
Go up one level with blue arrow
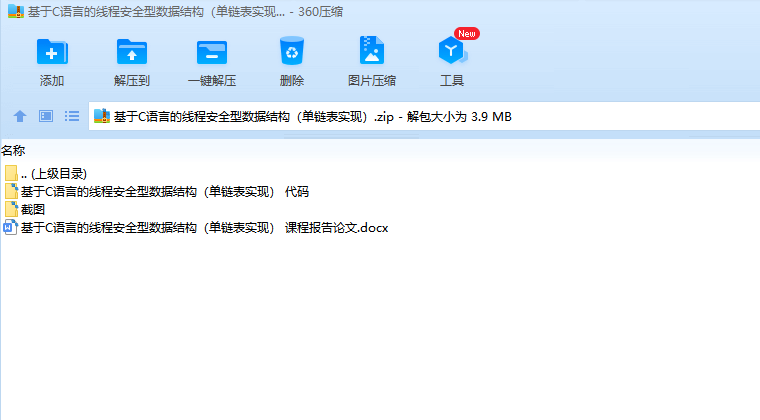[20, 116]
